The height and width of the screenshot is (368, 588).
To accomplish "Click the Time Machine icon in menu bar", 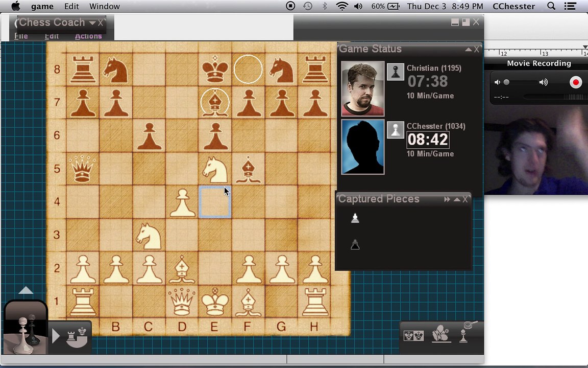I will (x=308, y=6).
